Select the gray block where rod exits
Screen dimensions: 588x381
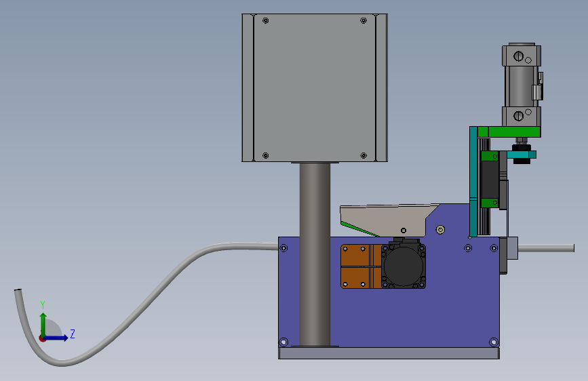coord(512,248)
